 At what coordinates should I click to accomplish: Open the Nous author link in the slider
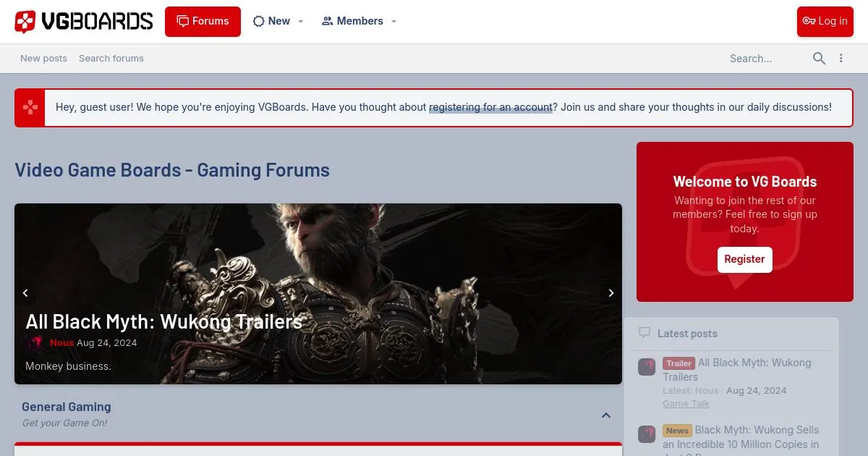[x=61, y=343]
